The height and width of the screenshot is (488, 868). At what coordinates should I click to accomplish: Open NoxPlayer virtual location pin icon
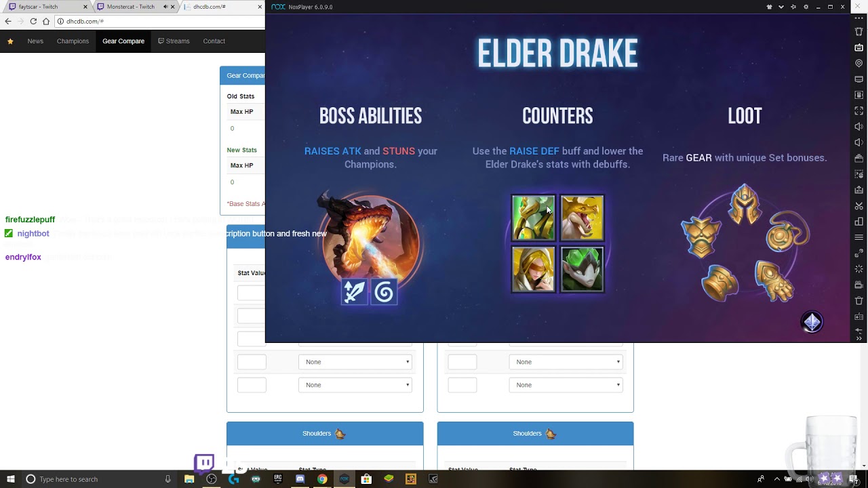coord(859,63)
